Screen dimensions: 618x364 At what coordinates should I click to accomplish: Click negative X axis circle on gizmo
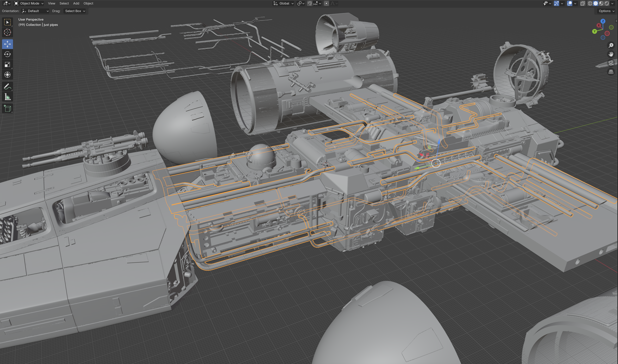tap(607, 33)
